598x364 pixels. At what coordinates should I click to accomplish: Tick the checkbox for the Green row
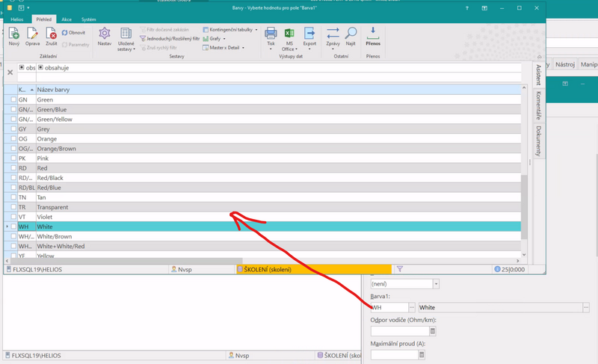coord(13,99)
